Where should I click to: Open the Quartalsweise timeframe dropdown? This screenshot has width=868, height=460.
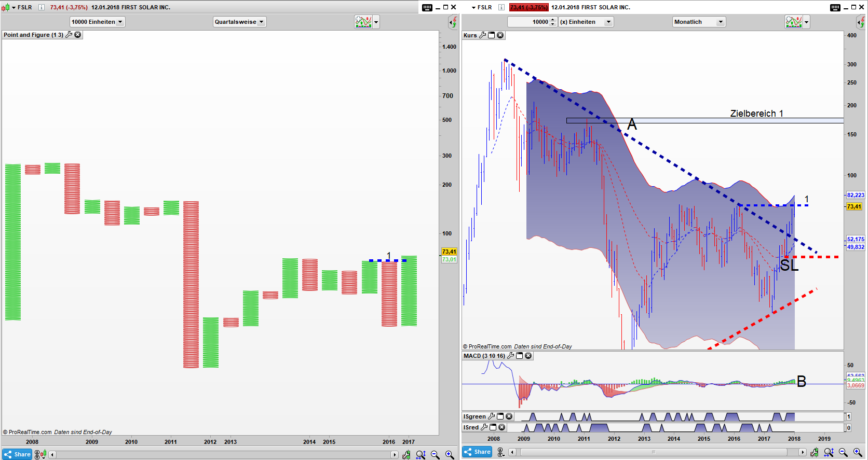point(239,22)
